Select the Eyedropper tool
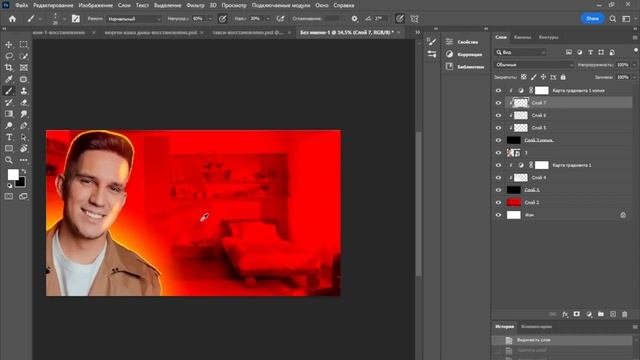The image size is (640, 360). tap(9, 79)
